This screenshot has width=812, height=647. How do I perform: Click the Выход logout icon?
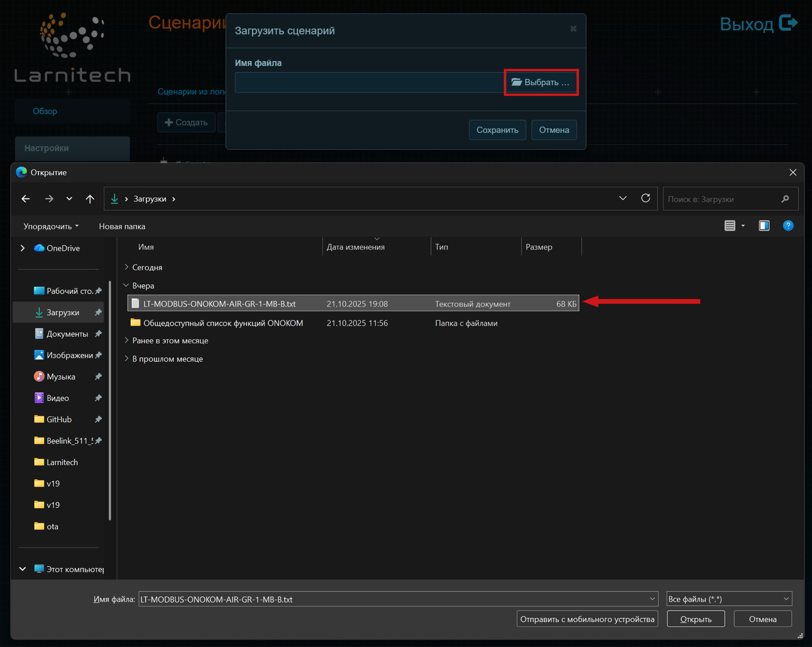788,23
